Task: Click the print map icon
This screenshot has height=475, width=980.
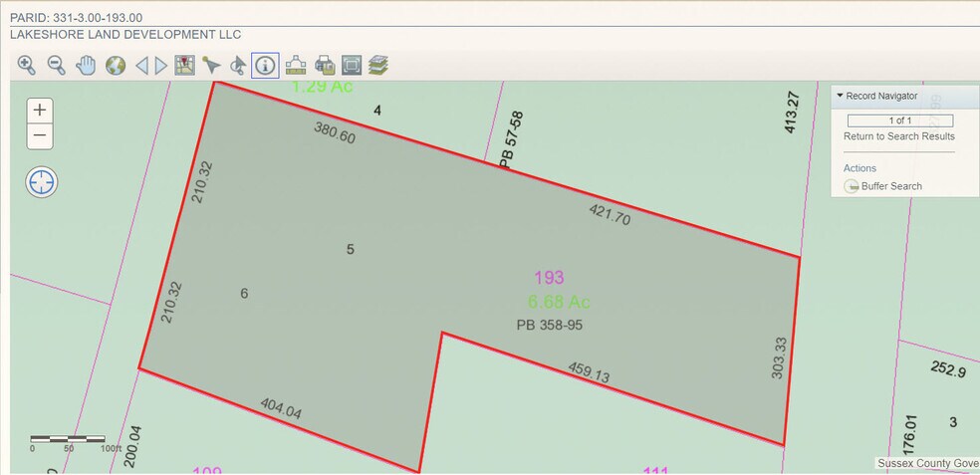Action: click(x=325, y=66)
